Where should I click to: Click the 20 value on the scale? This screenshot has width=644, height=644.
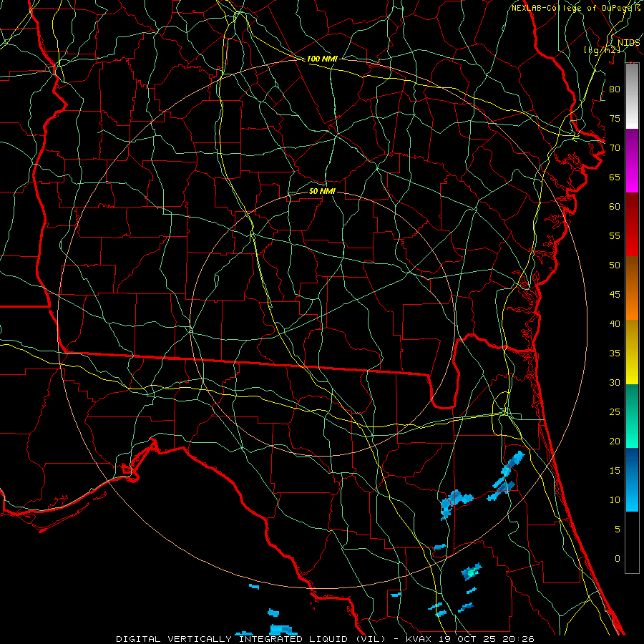coord(615,441)
